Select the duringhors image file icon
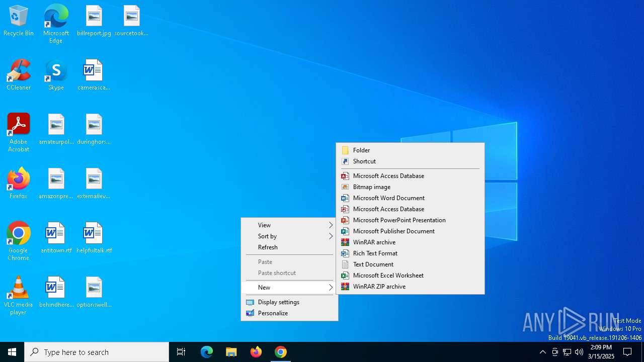This screenshot has width=644, height=362. [94, 130]
